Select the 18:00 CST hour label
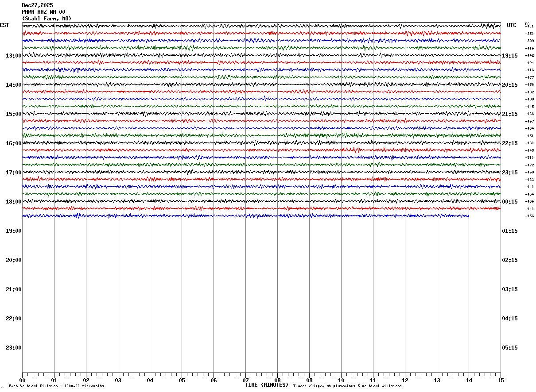536x392 pixels. pos(13,201)
